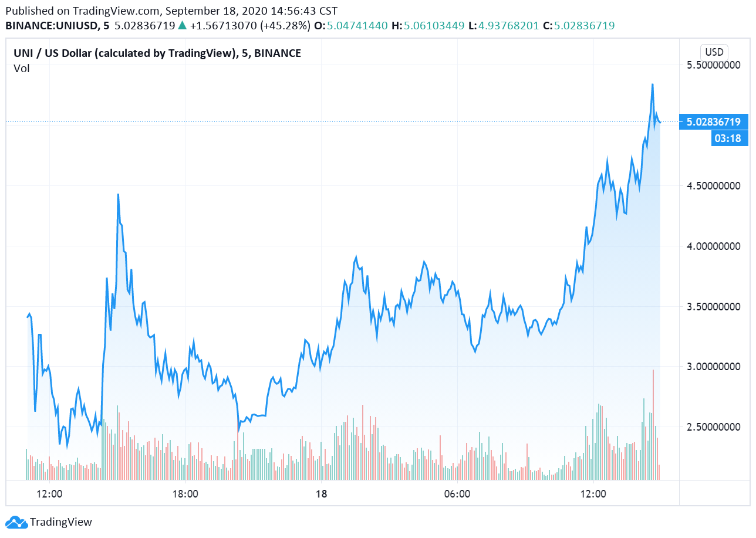This screenshot has height=538, width=756.
Task: Click the green up-arrow price change indicator
Action: pos(182,26)
